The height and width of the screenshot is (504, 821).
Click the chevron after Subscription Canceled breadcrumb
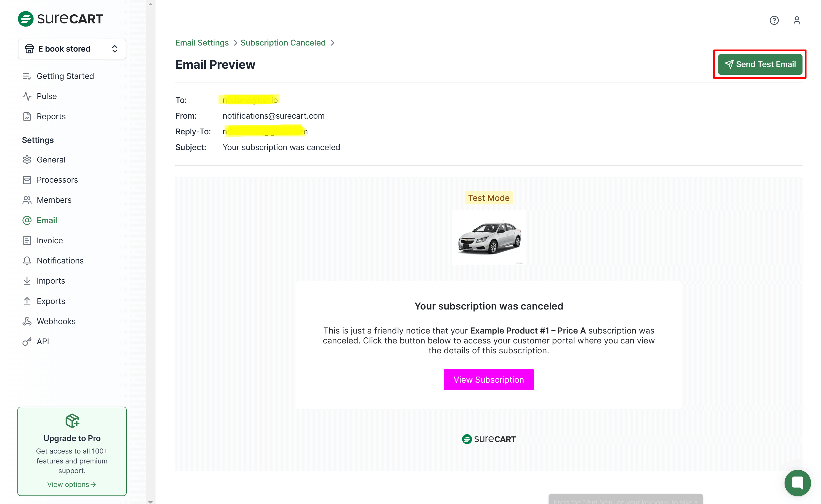coord(332,43)
